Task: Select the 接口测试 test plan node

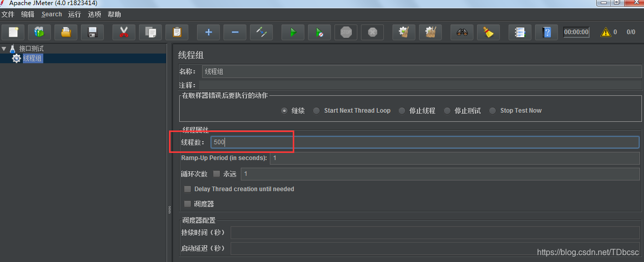Action: pos(32,49)
